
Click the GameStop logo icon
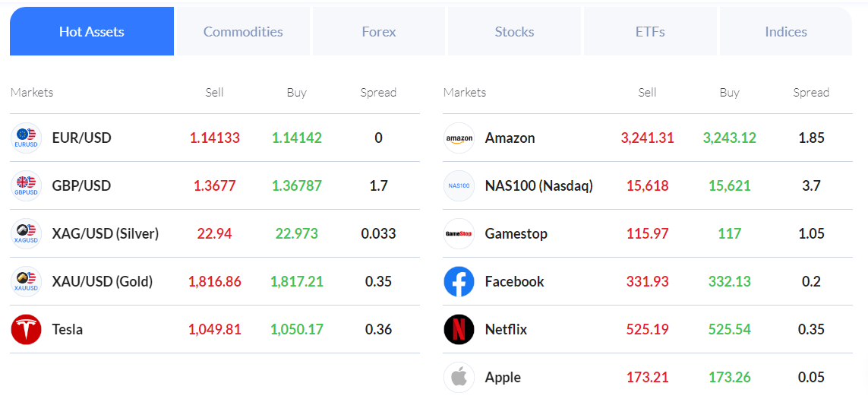tap(459, 234)
